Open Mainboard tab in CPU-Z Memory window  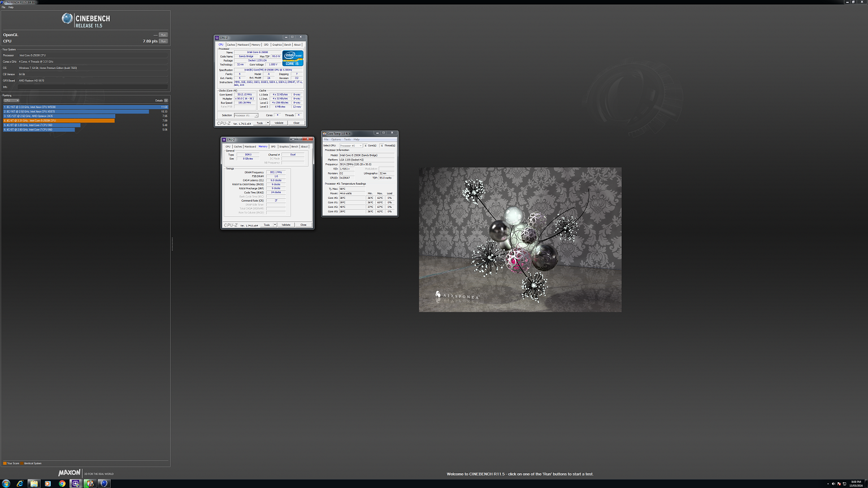250,146
